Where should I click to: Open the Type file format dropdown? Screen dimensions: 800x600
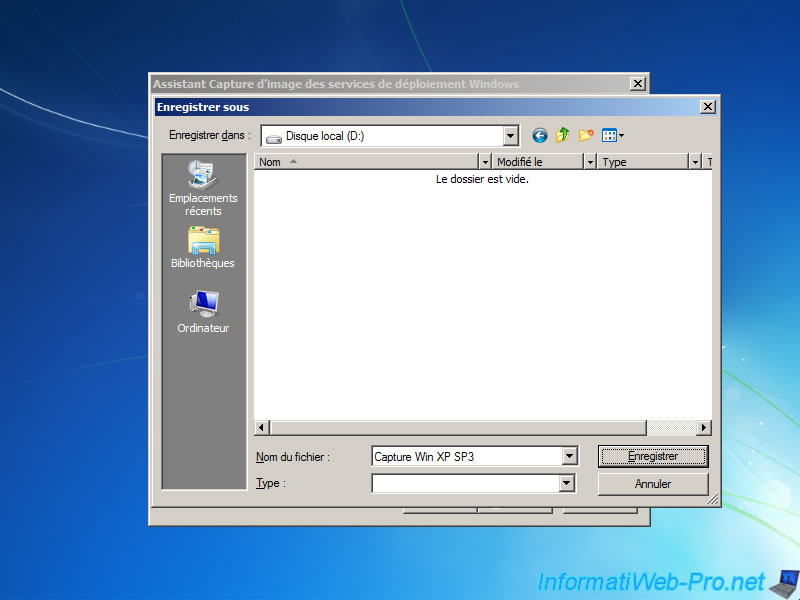pos(567,483)
